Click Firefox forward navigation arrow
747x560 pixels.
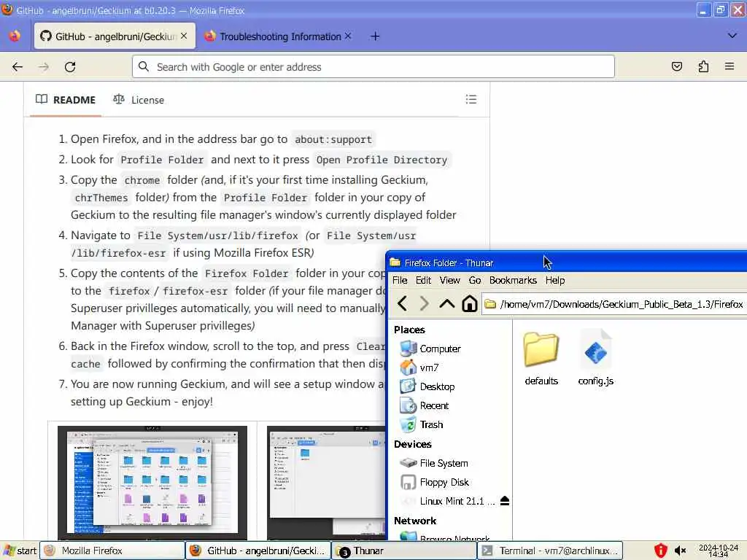(x=43, y=66)
